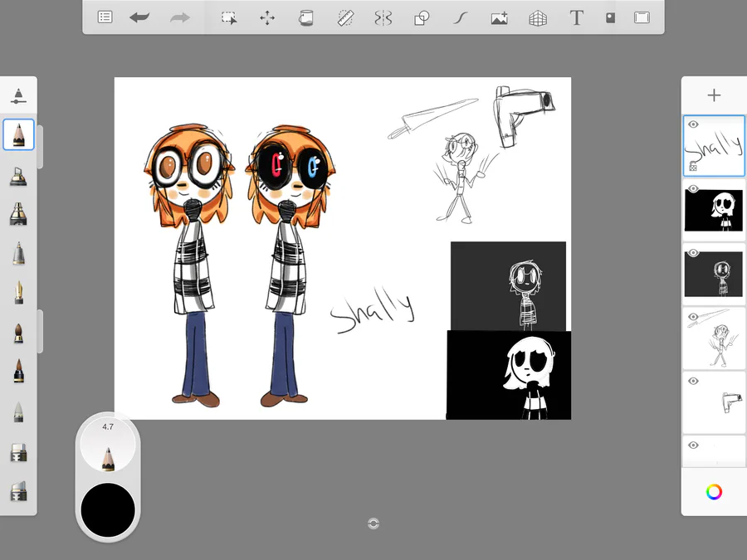Select the soft eraser at palette bottom

[x=18, y=491]
